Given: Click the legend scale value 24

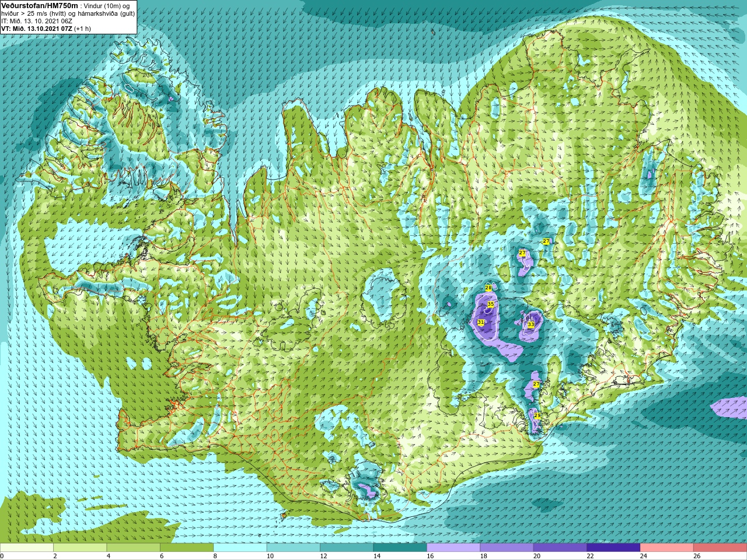Looking at the screenshot, I should [644, 556].
